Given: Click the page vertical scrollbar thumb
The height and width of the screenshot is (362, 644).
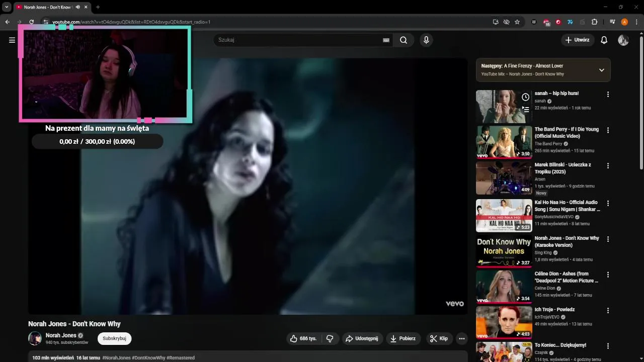Looking at the screenshot, I should (x=641, y=103).
